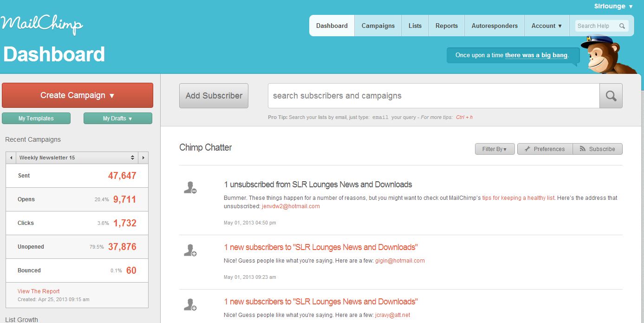Open the 09:23 am new subscribers headline
The image size is (644, 323).
(x=321, y=247)
